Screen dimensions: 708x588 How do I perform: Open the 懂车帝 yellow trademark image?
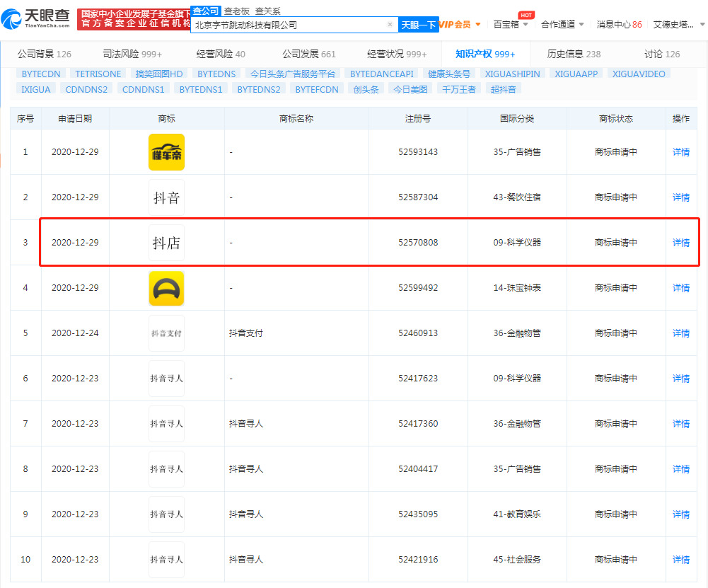click(x=167, y=152)
